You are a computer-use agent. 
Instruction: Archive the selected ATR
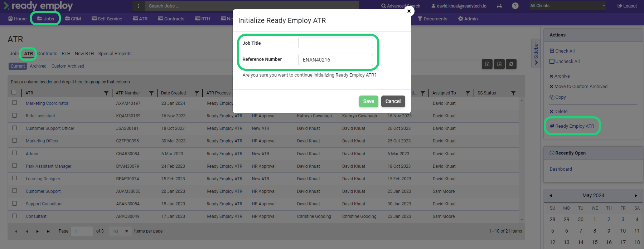pyautogui.click(x=560, y=76)
